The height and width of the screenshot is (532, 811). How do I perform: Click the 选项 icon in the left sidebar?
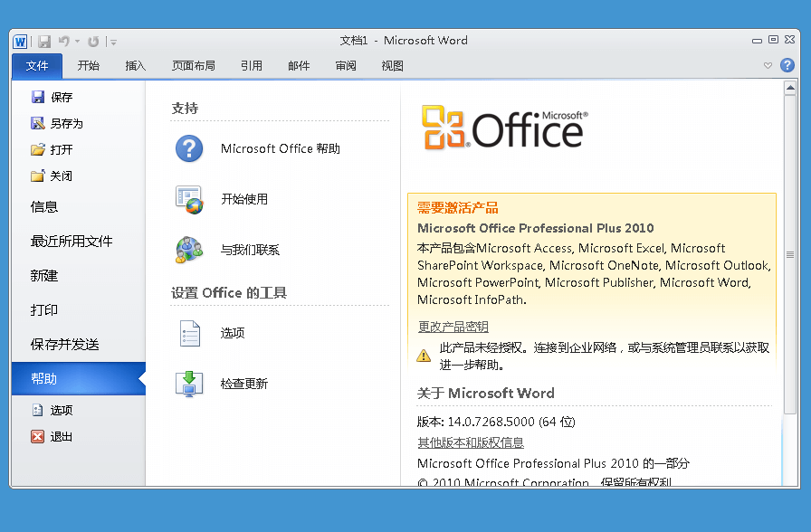(x=38, y=410)
